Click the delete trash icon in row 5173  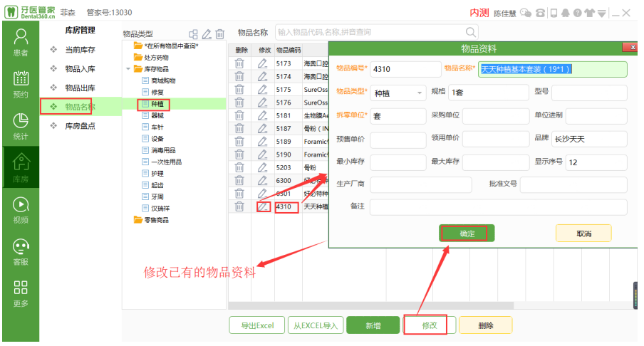coord(239,63)
